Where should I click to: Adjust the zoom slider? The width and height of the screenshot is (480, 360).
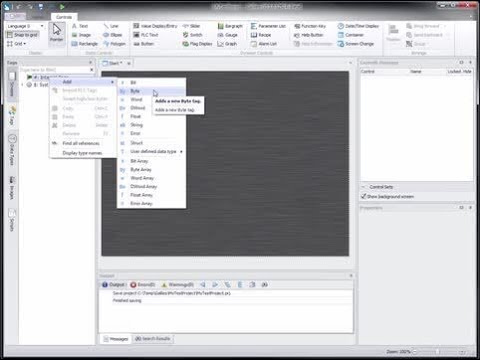[438, 352]
